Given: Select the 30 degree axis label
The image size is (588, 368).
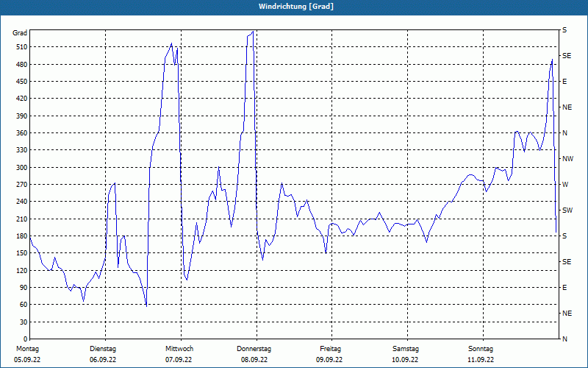Looking at the screenshot, I should [x=24, y=322].
